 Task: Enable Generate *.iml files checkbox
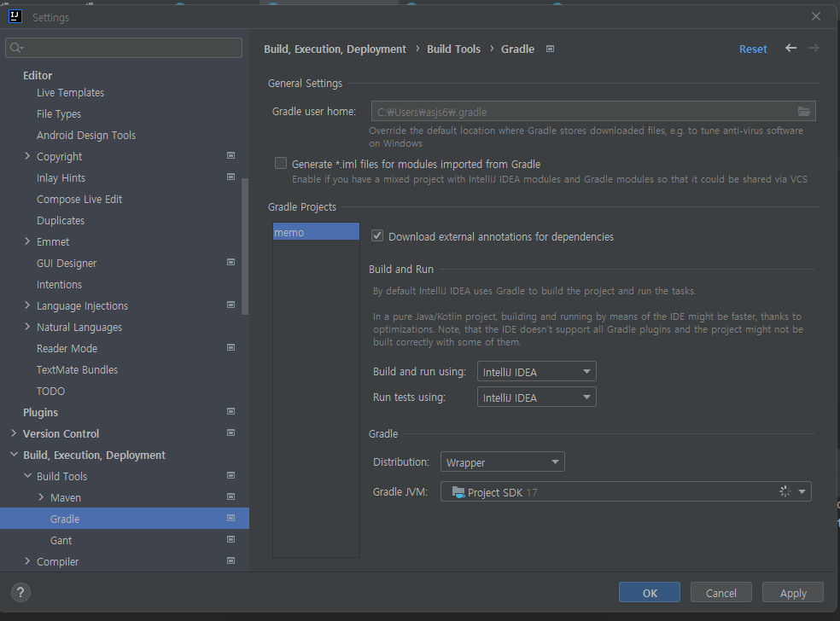[x=281, y=163]
